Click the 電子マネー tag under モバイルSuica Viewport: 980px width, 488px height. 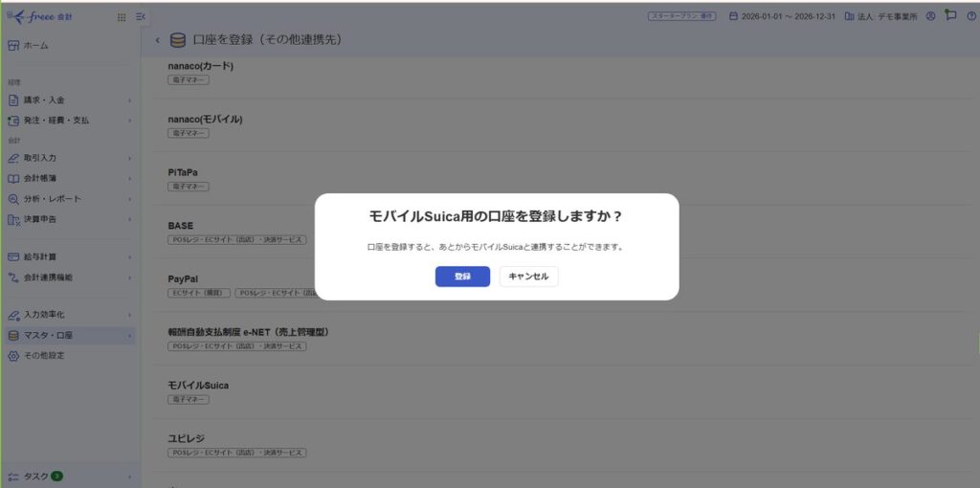point(189,399)
